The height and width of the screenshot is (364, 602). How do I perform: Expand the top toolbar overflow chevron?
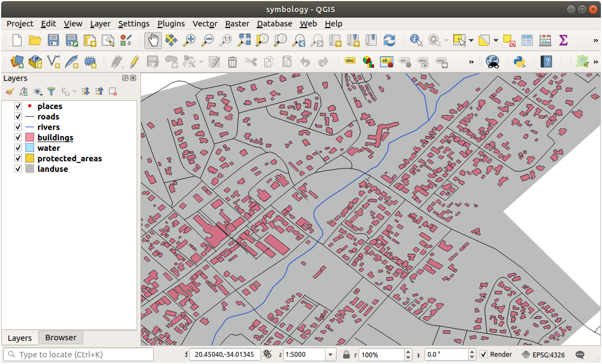pyautogui.click(x=595, y=40)
